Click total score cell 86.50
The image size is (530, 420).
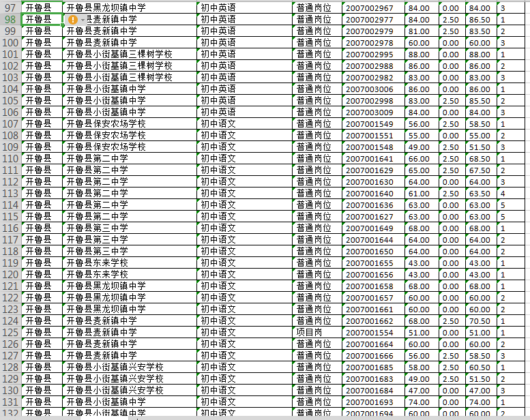480,20
